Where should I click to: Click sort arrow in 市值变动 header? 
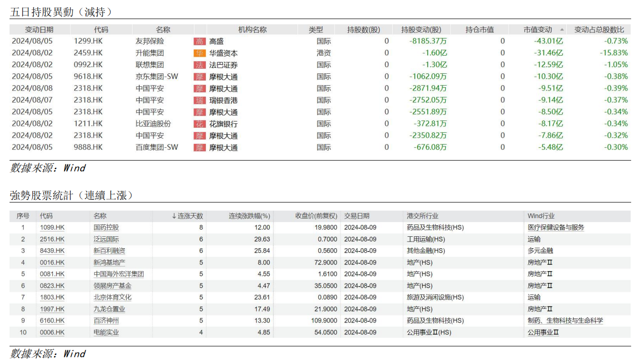pyautogui.click(x=562, y=30)
